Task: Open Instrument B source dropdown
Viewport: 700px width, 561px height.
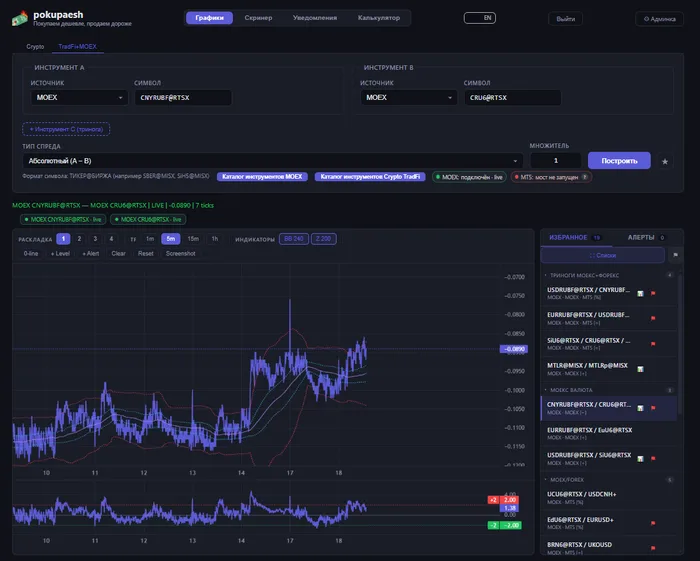Action: pos(409,97)
